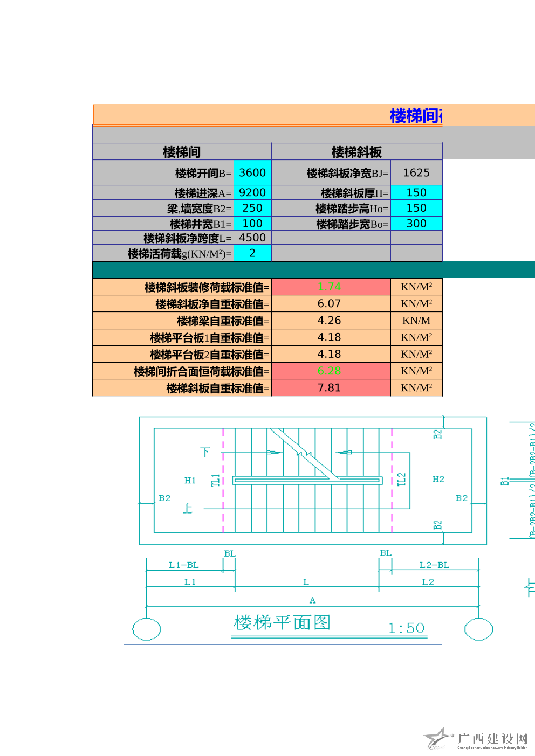The image size is (535, 756).
Task: Click the 楼梯斜板净宽BJ value 1625
Action: [416, 172]
